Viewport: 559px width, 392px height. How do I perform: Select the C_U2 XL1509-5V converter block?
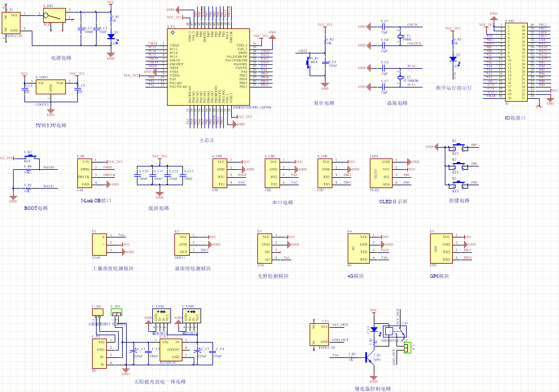tap(171, 349)
